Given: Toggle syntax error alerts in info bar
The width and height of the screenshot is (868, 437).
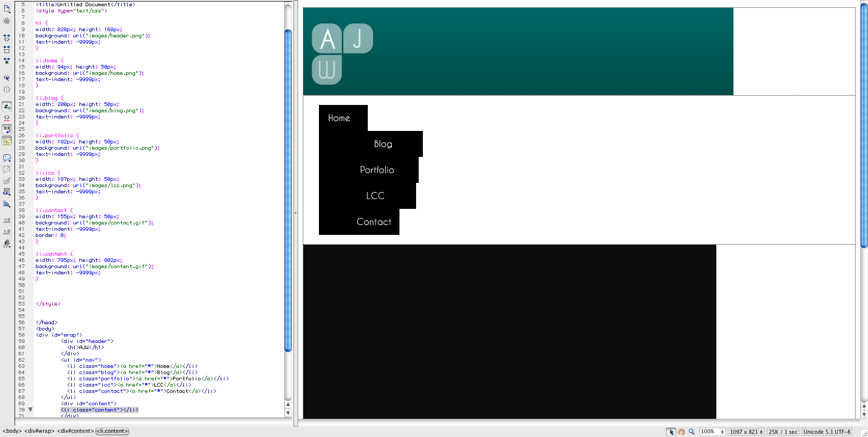Looking at the screenshot, I should coord(7,141).
